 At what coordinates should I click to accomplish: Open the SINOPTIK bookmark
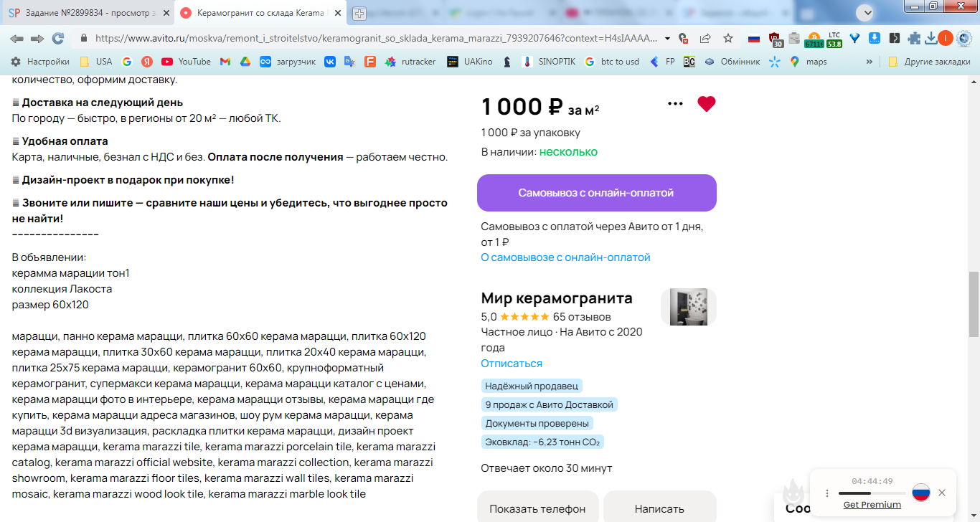tap(549, 62)
